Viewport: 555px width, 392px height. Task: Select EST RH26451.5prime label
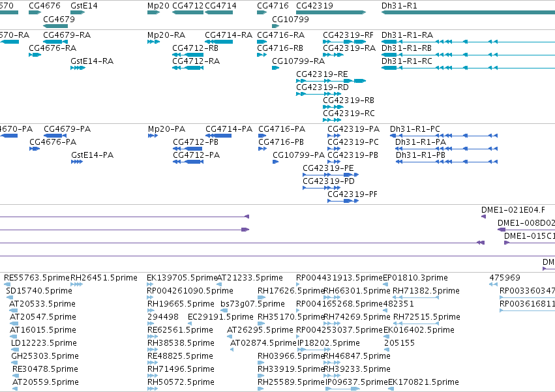104,278
